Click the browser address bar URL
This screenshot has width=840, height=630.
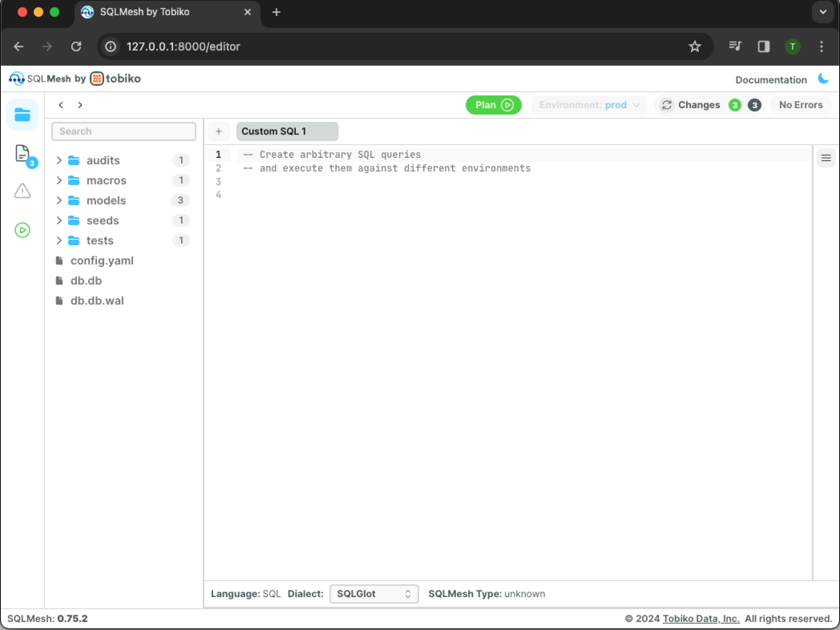(183, 46)
